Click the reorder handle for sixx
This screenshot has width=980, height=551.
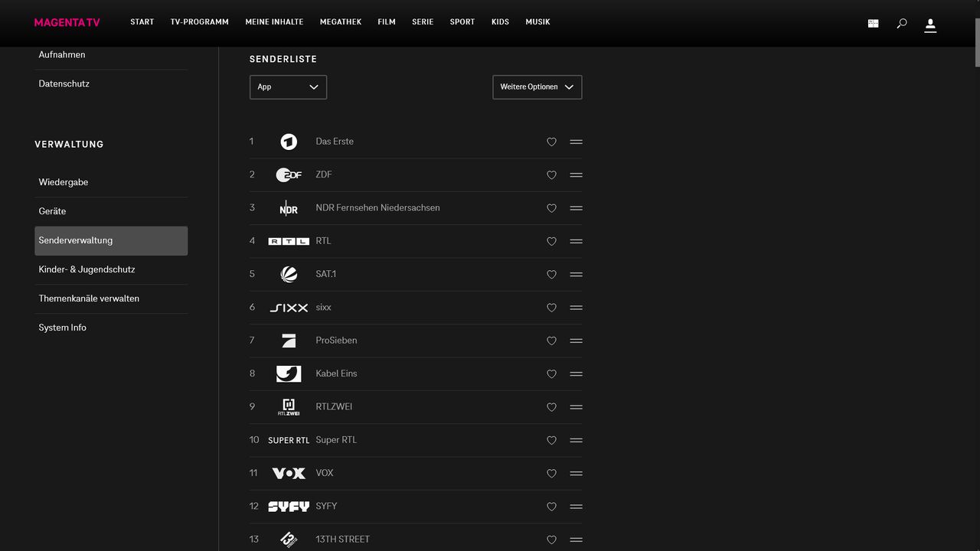(577, 308)
